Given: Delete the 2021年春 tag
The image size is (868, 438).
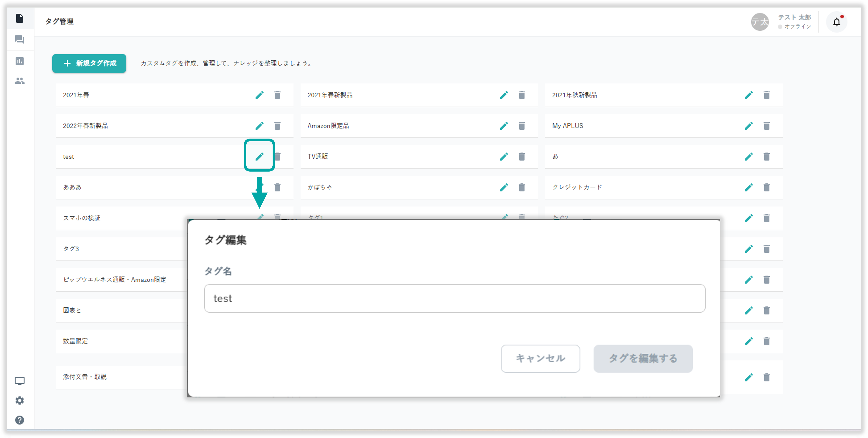Looking at the screenshot, I should pos(277,95).
